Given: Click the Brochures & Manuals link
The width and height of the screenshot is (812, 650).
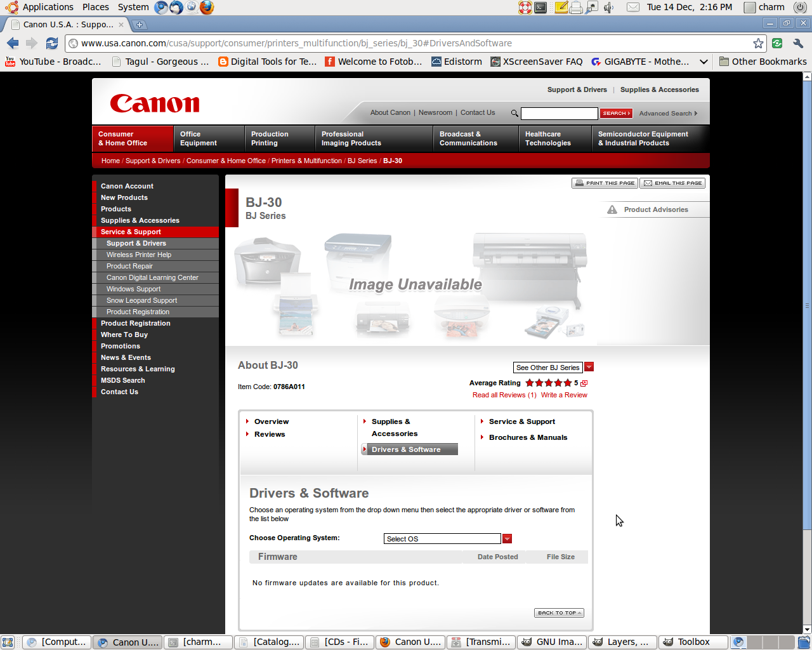Looking at the screenshot, I should click(x=528, y=437).
